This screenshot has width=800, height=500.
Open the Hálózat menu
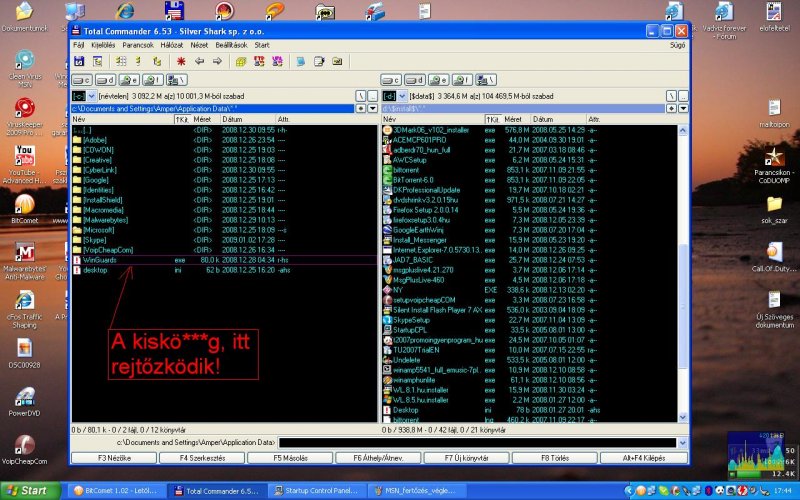(x=171, y=45)
